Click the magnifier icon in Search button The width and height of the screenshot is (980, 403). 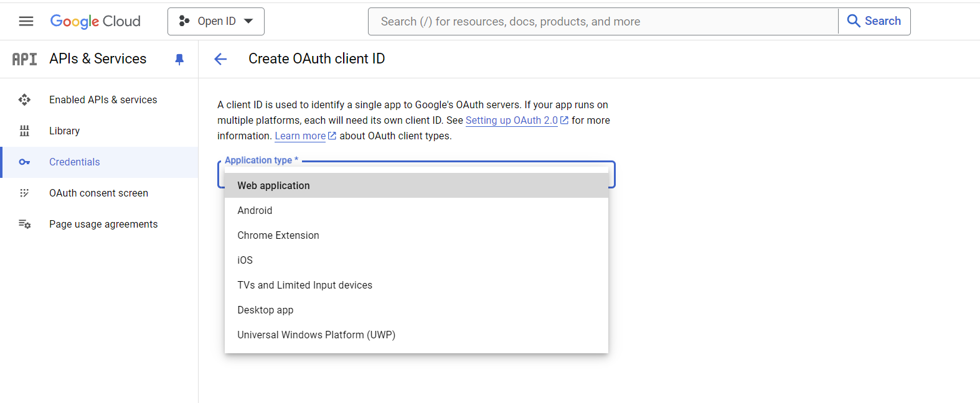click(854, 21)
